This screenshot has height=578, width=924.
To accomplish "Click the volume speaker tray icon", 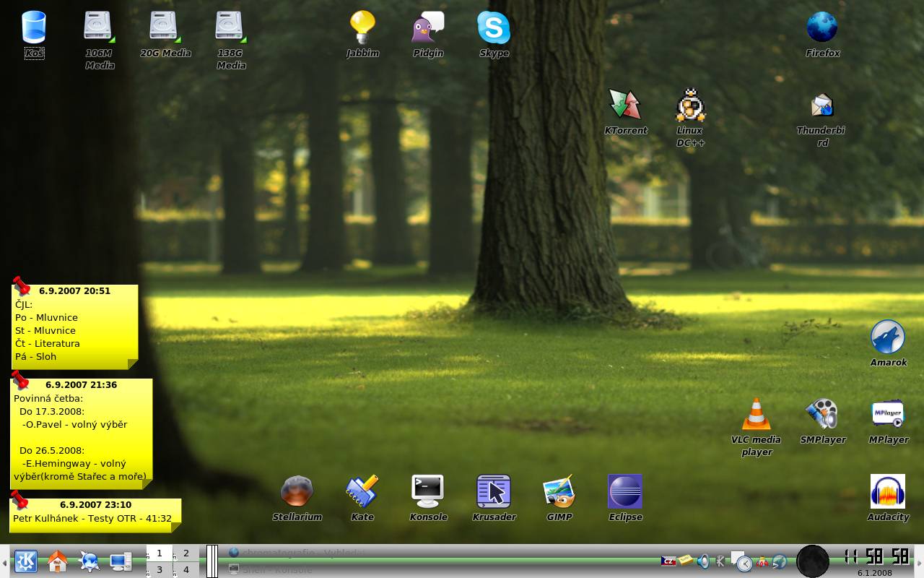I will click(703, 561).
